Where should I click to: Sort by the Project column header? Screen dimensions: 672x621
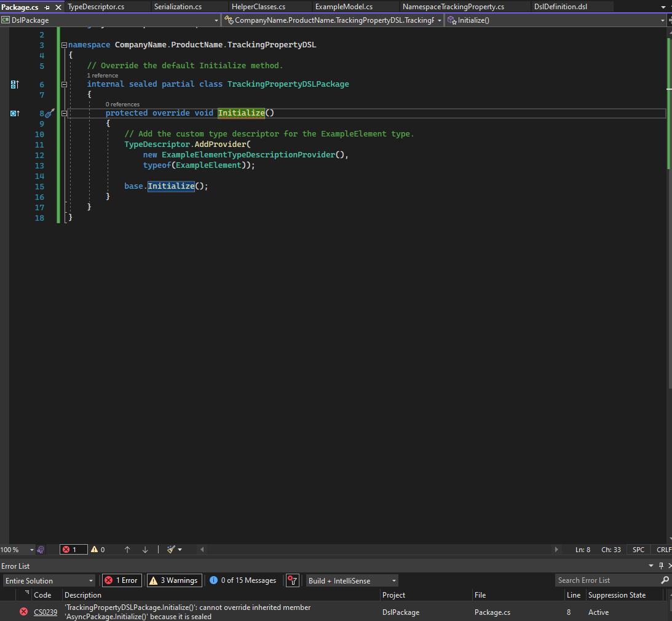tap(393, 595)
